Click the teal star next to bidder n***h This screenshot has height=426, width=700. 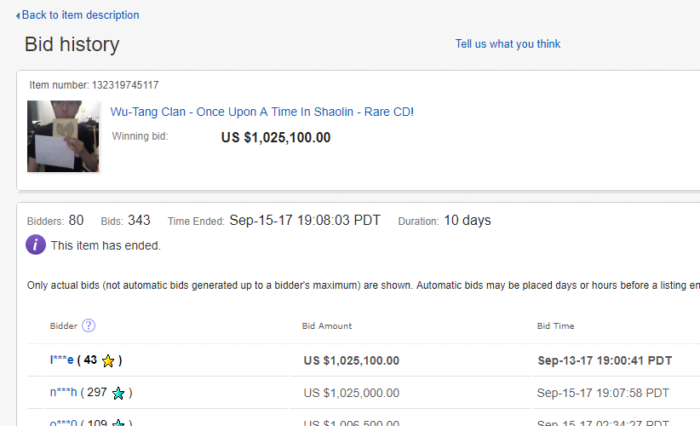118,393
